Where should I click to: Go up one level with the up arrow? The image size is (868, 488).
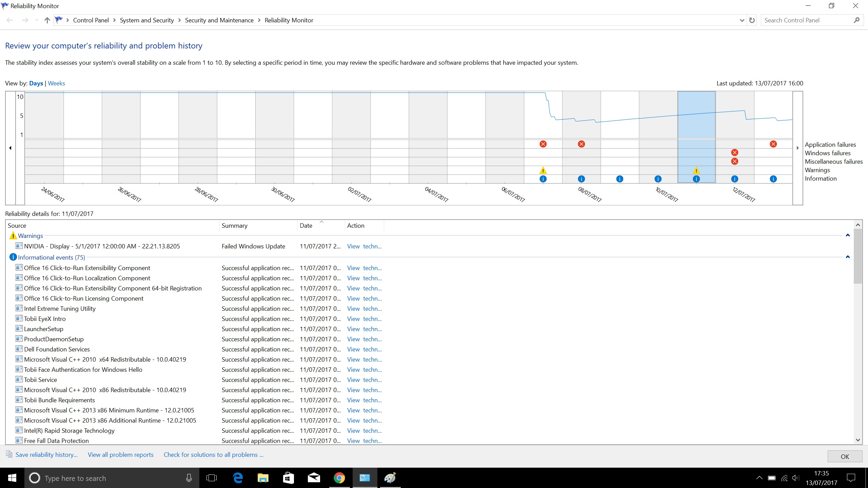[47, 20]
